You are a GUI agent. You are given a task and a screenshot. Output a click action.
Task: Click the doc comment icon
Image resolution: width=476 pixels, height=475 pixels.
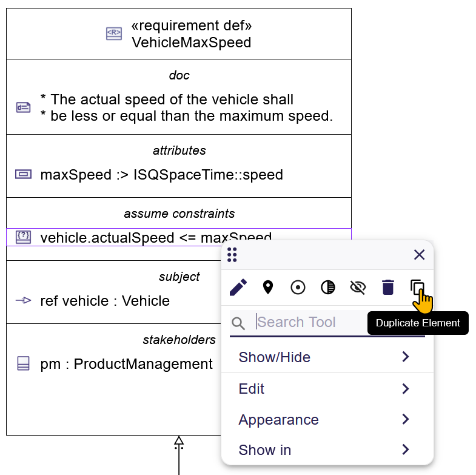[23, 107]
